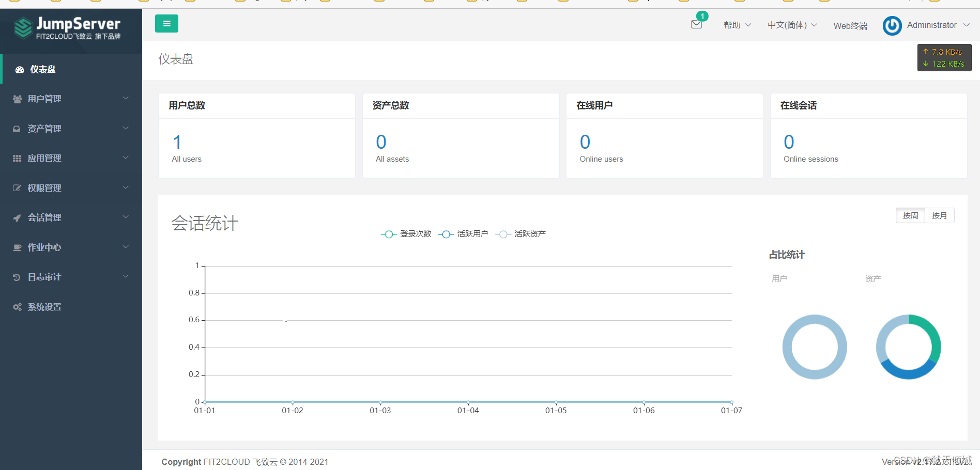Click the 用户管理 users group icon
980x470 pixels.
pos(17,99)
